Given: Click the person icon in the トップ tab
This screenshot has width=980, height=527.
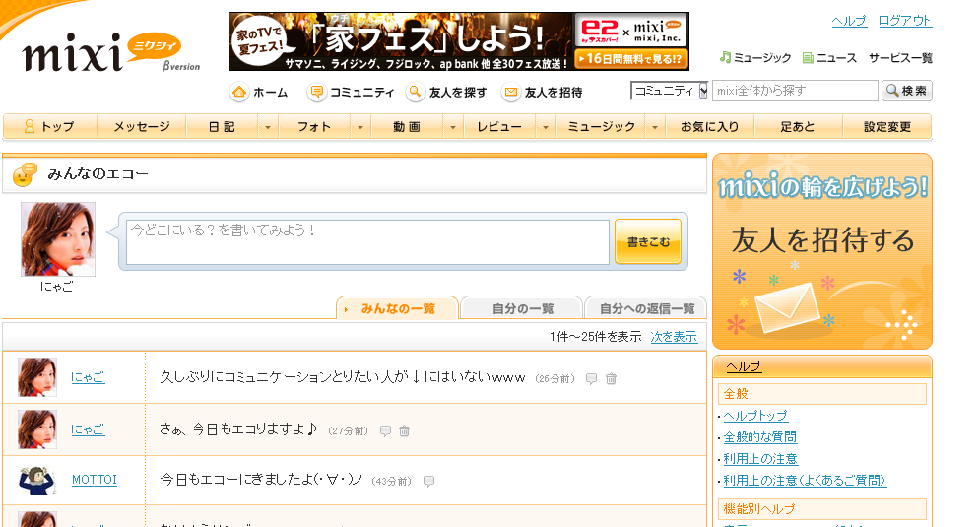Looking at the screenshot, I should point(29,126).
